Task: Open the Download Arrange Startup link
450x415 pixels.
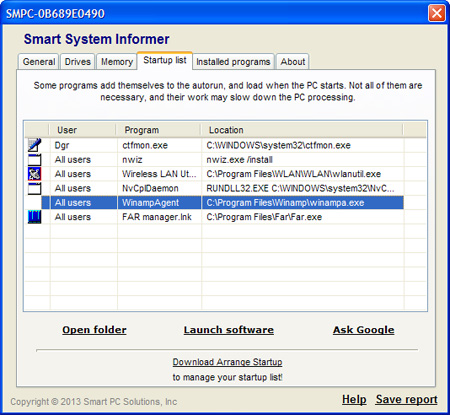Action: 227,362
